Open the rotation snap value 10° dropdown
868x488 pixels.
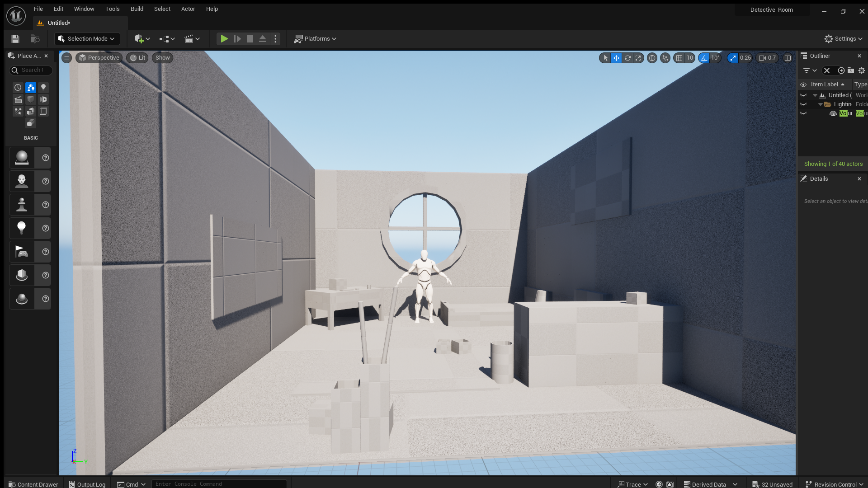point(715,58)
